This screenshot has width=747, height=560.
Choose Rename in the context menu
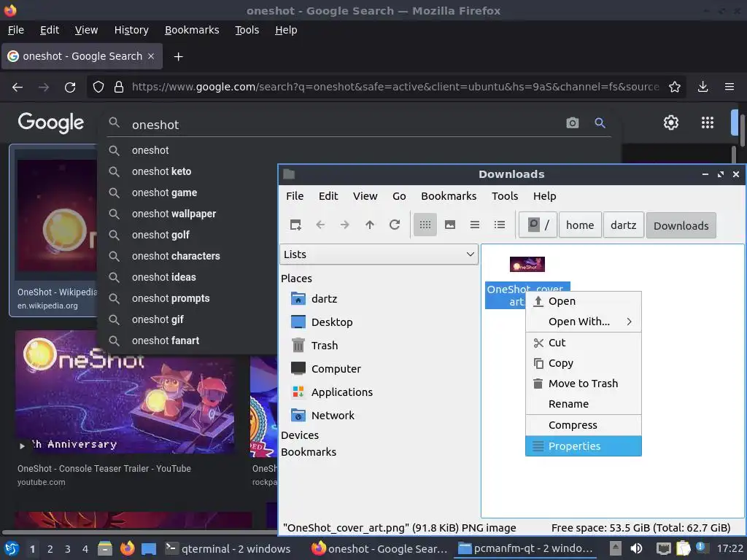(583, 404)
